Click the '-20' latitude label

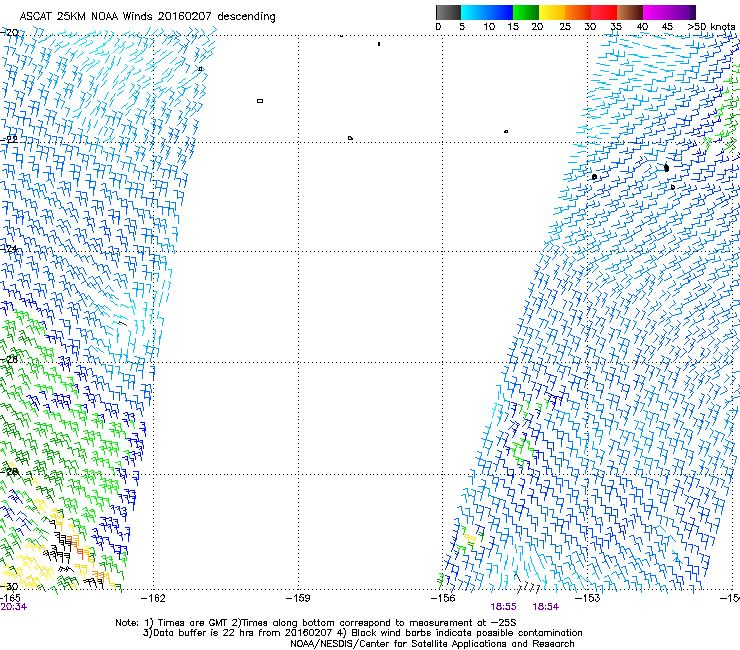point(10,32)
